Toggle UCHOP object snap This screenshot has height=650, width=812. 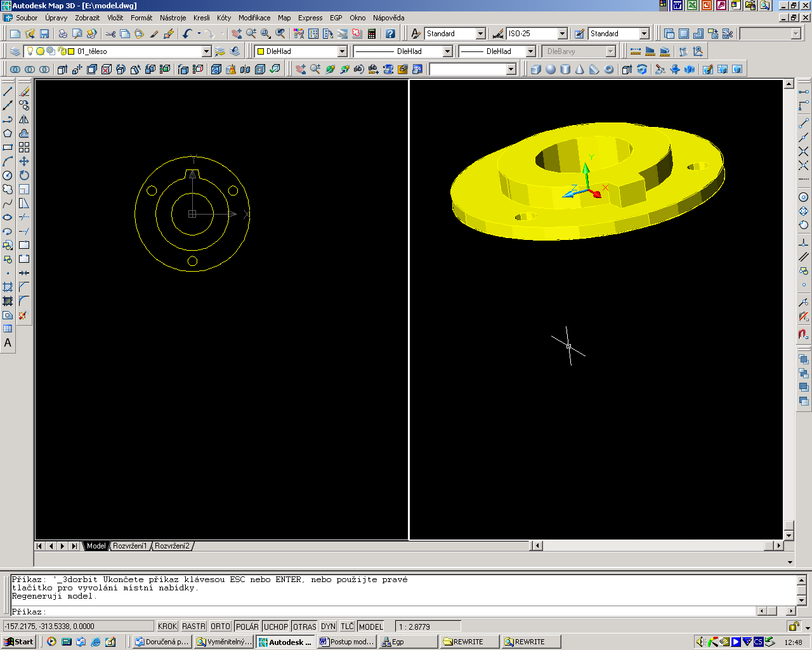[276, 627]
